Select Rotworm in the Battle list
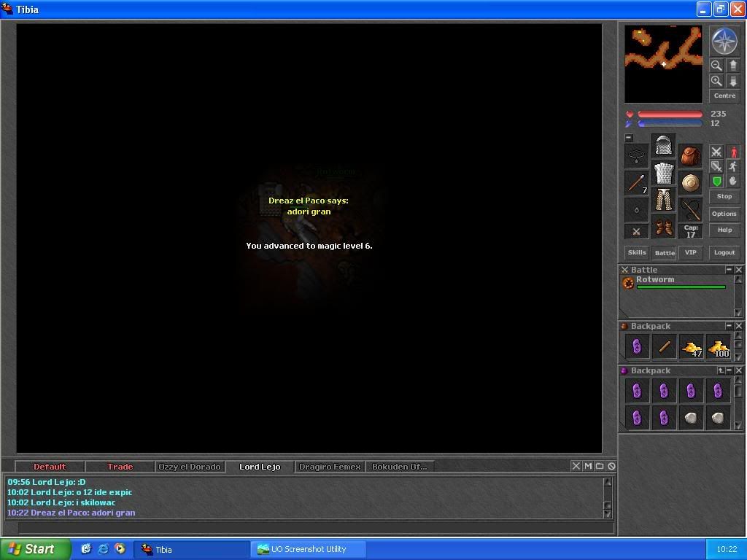This screenshot has height=560, width=747. point(675,283)
